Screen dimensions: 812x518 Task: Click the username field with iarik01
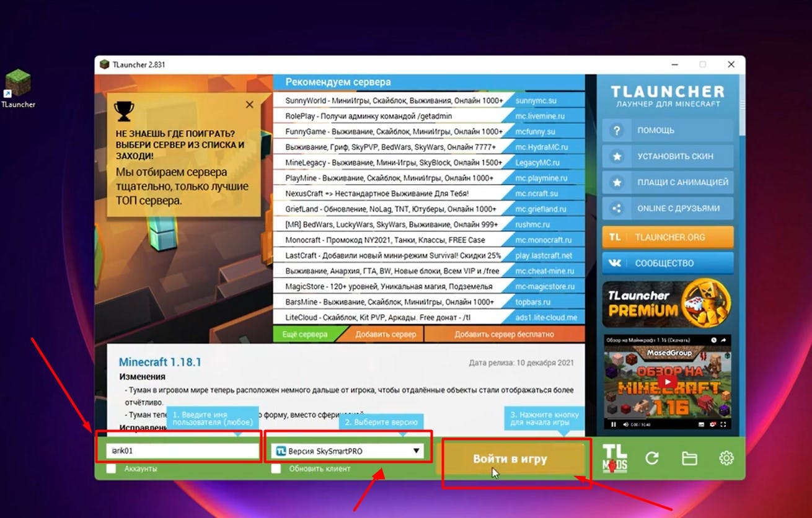tap(182, 451)
